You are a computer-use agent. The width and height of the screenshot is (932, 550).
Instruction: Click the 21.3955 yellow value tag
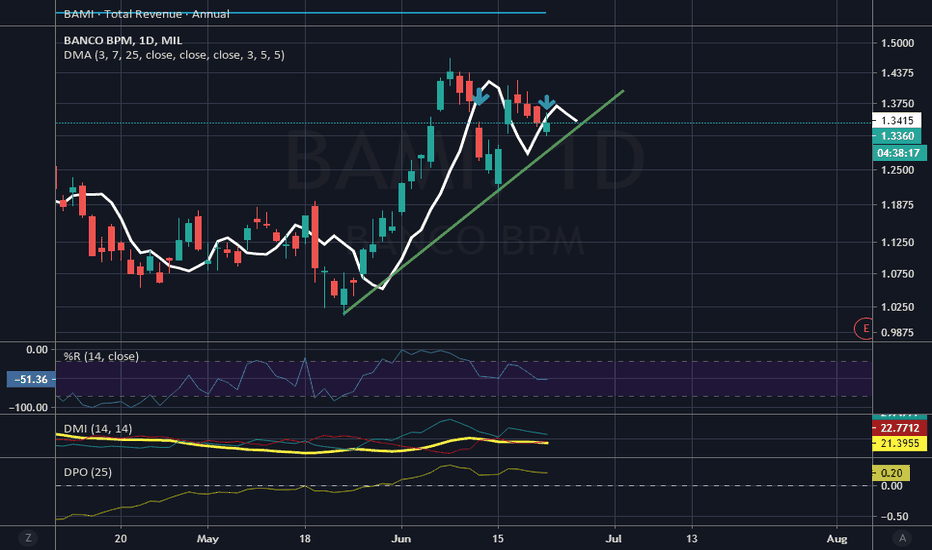coord(899,444)
